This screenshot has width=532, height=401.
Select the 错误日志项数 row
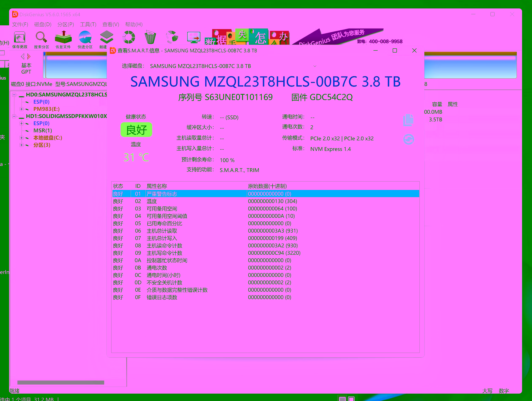click(266, 297)
